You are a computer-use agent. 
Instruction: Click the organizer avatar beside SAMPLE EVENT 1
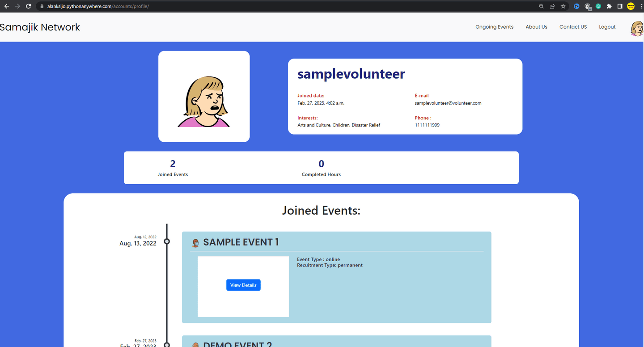pyautogui.click(x=195, y=243)
